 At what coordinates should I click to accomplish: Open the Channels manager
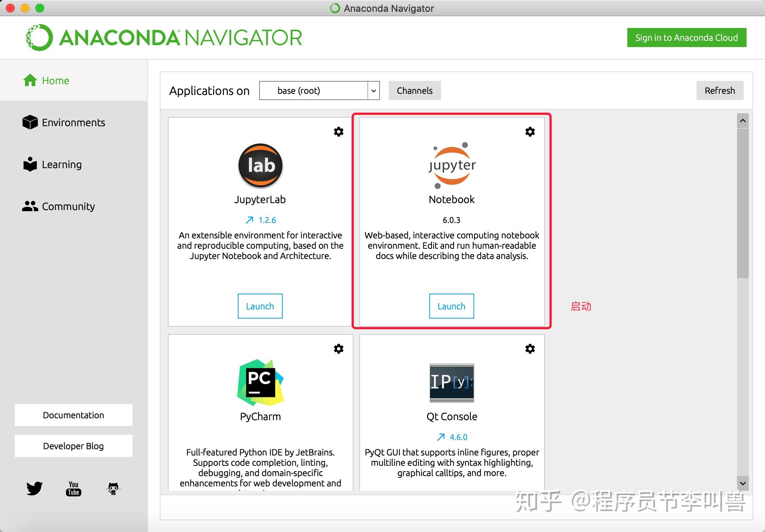pyautogui.click(x=415, y=91)
